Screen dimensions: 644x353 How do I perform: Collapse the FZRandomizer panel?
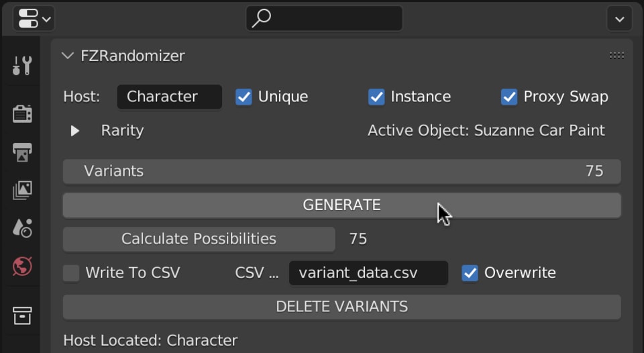point(67,56)
